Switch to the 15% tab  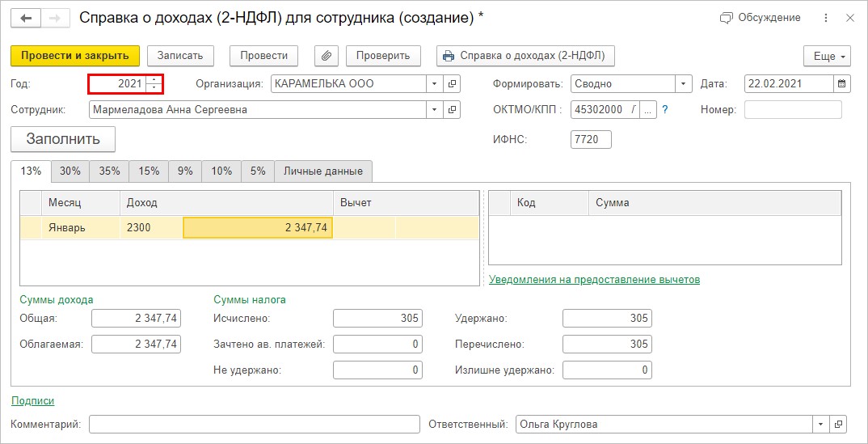[149, 171]
